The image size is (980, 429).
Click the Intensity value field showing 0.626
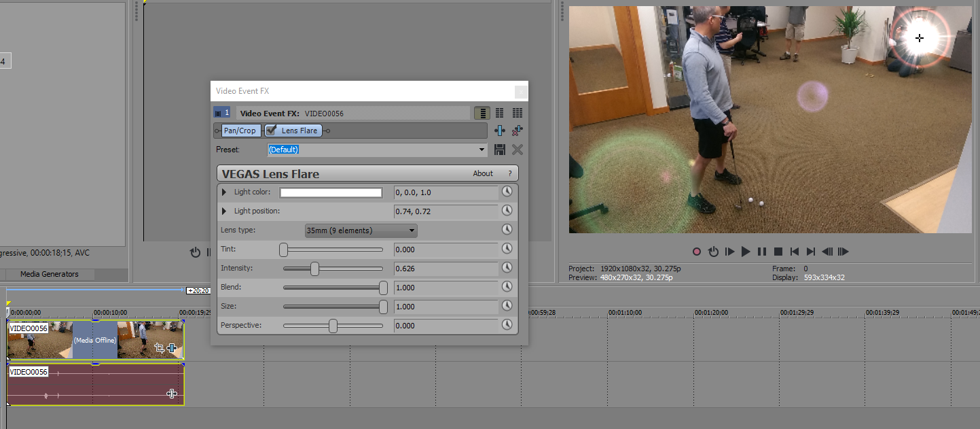coord(446,269)
